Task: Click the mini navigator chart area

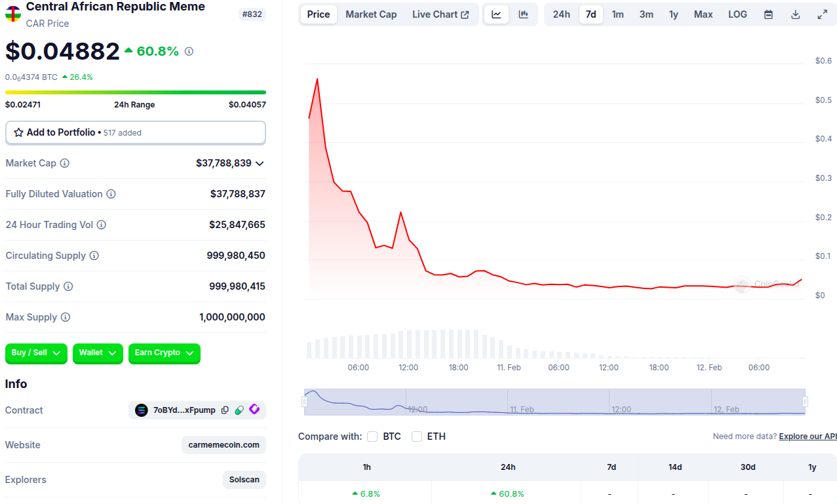Action: coord(555,402)
